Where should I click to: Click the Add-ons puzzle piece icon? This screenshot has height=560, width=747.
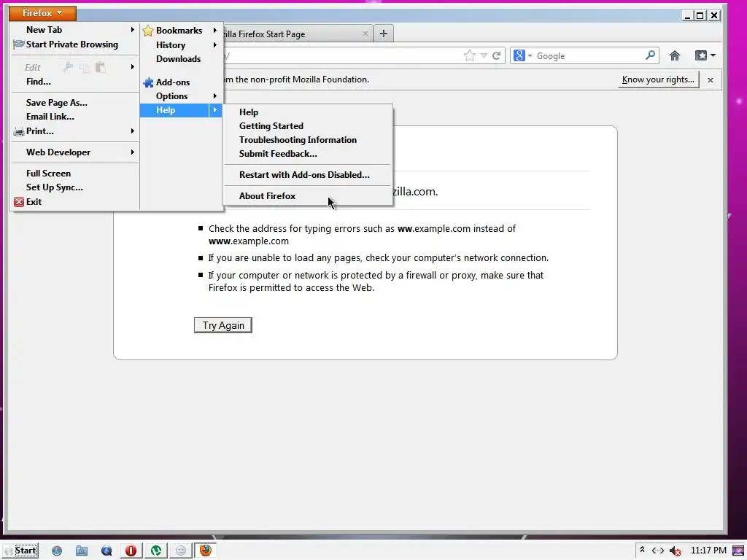(148, 82)
